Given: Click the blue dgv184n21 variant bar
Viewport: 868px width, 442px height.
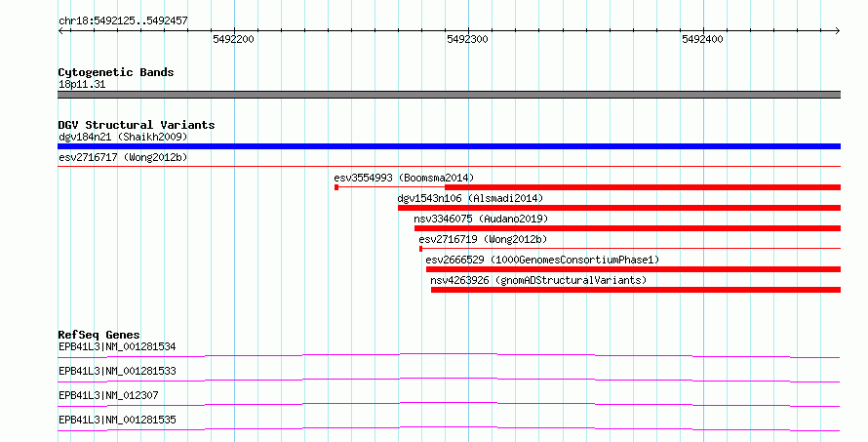Looking at the screenshot, I should pyautogui.click(x=449, y=146).
